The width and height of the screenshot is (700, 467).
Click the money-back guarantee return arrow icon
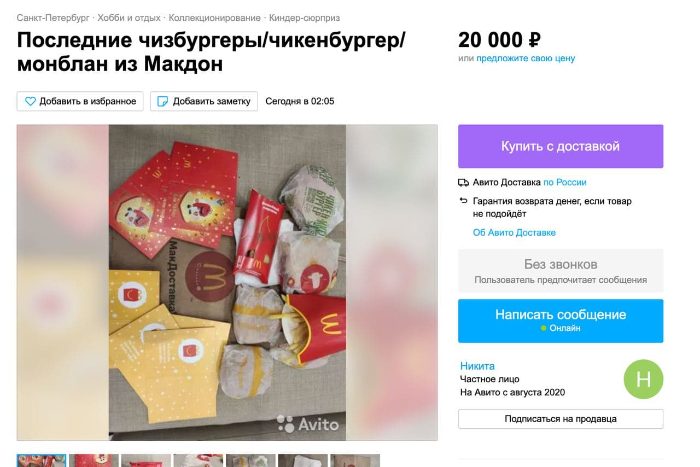pyautogui.click(x=463, y=201)
